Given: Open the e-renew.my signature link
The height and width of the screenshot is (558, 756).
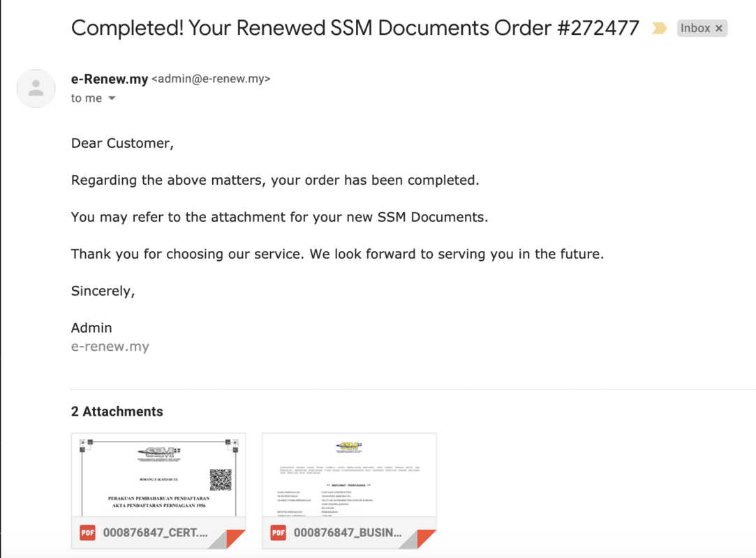Looking at the screenshot, I should coord(110,347).
